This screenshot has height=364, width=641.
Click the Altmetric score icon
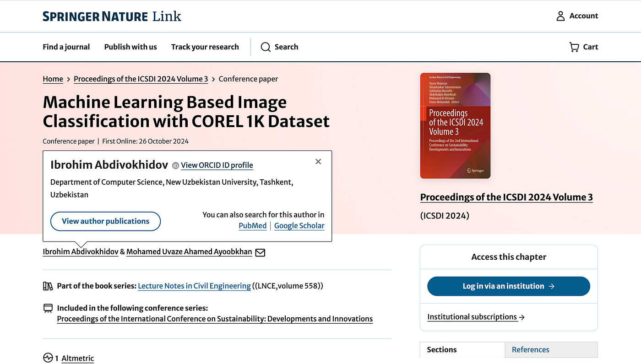[x=48, y=358]
